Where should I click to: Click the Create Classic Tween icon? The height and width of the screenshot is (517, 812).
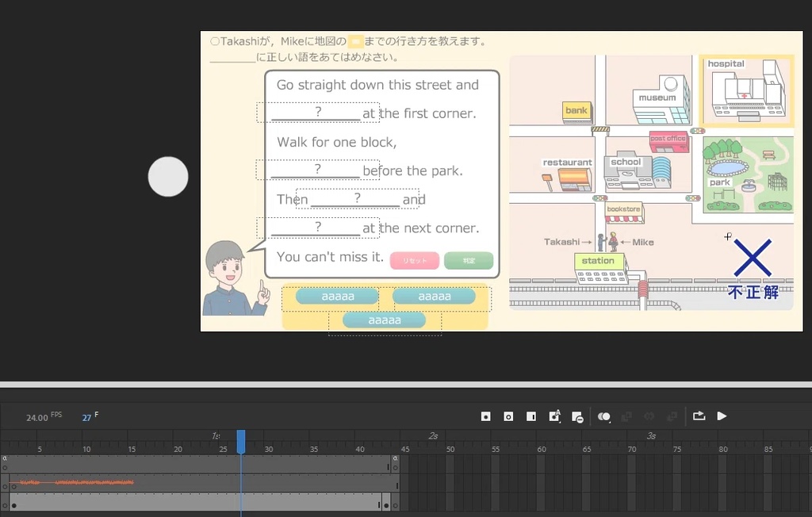pyautogui.click(x=649, y=416)
